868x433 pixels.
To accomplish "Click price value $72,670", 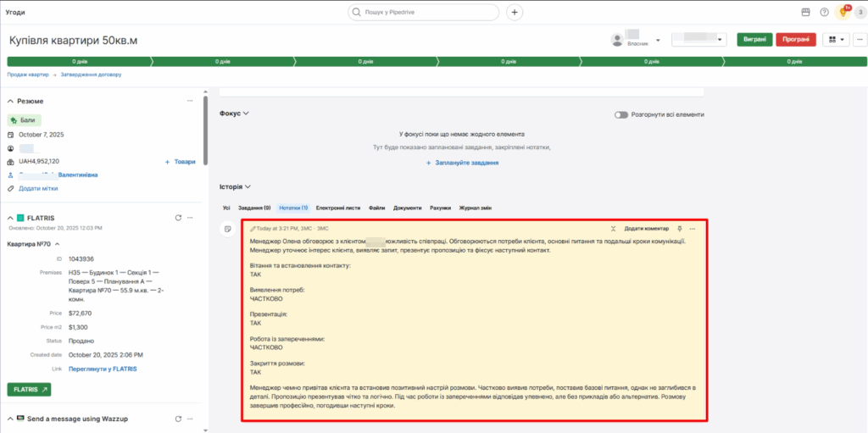I will [81, 314].
